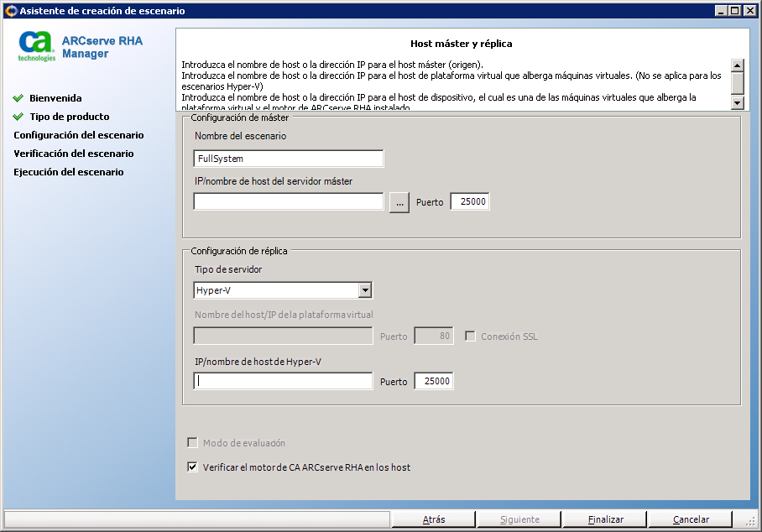Click the master server Puerto 25000 field
Viewport: 762px width, 532px height.
coord(469,201)
